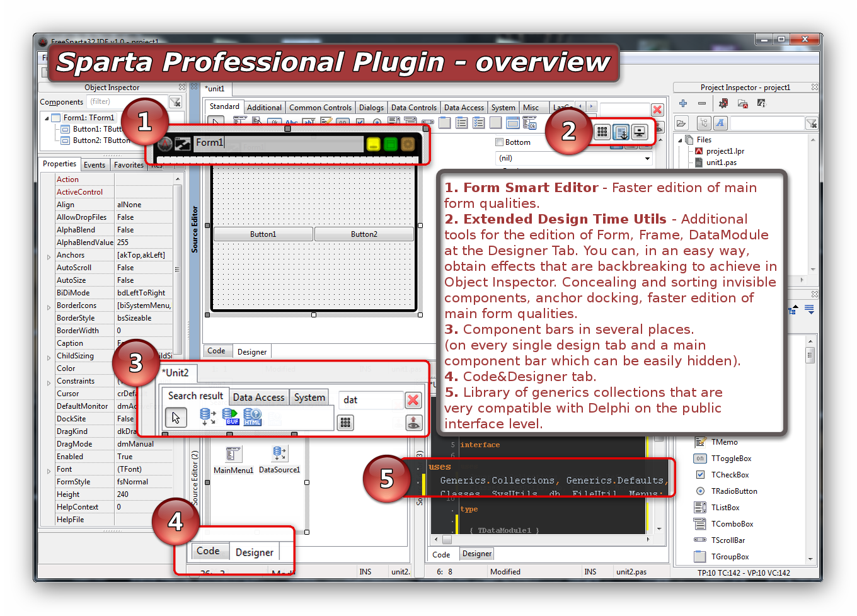Click the Form1 caption edit field
The width and height of the screenshot is (857, 616).
(277, 143)
